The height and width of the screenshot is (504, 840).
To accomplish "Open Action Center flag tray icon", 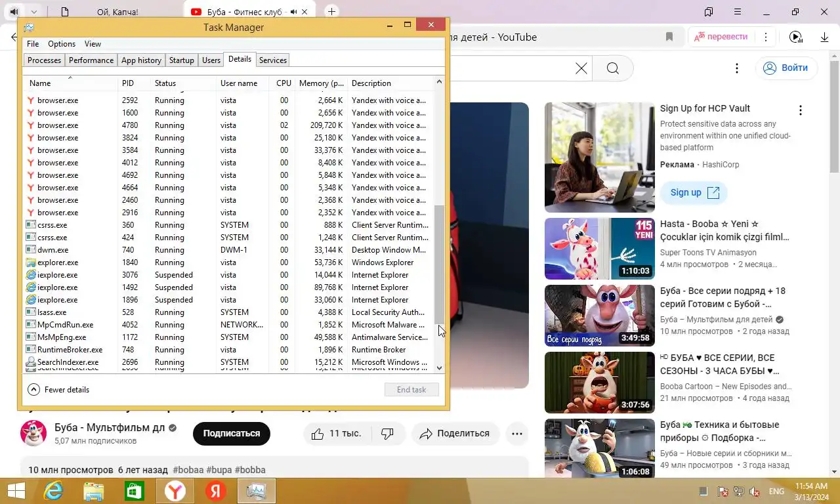I will tap(722, 492).
